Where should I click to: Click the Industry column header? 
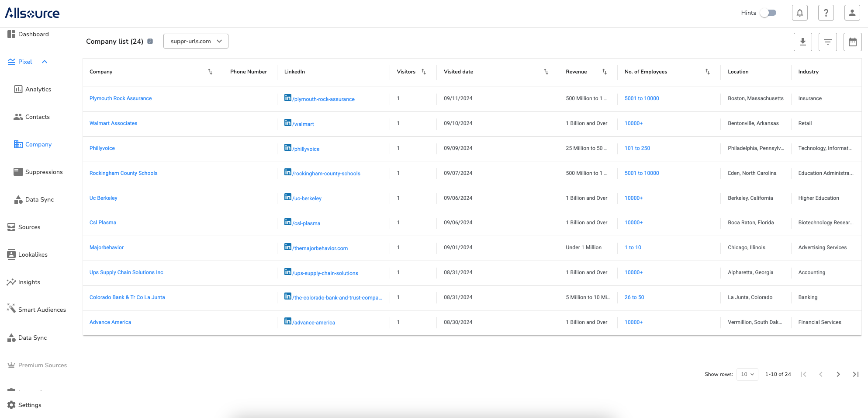tap(809, 72)
